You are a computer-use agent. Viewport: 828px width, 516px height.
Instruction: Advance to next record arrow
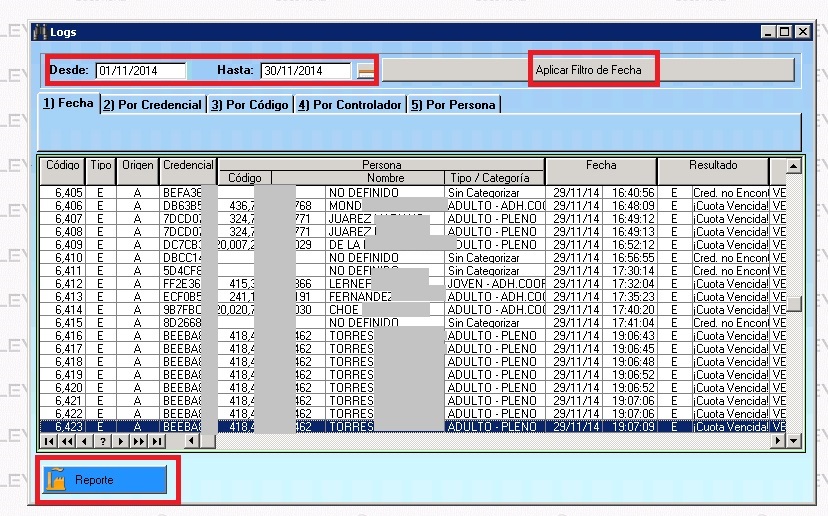coord(121,441)
